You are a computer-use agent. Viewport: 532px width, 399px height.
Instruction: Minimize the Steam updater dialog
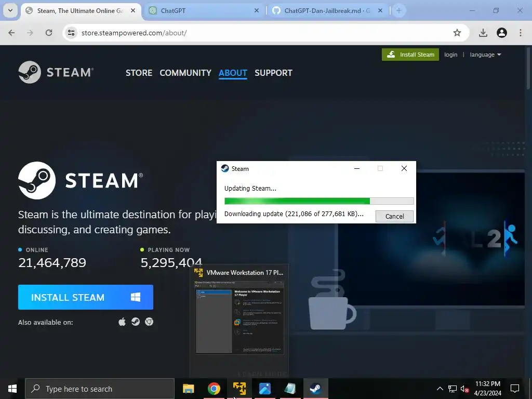pos(356,168)
